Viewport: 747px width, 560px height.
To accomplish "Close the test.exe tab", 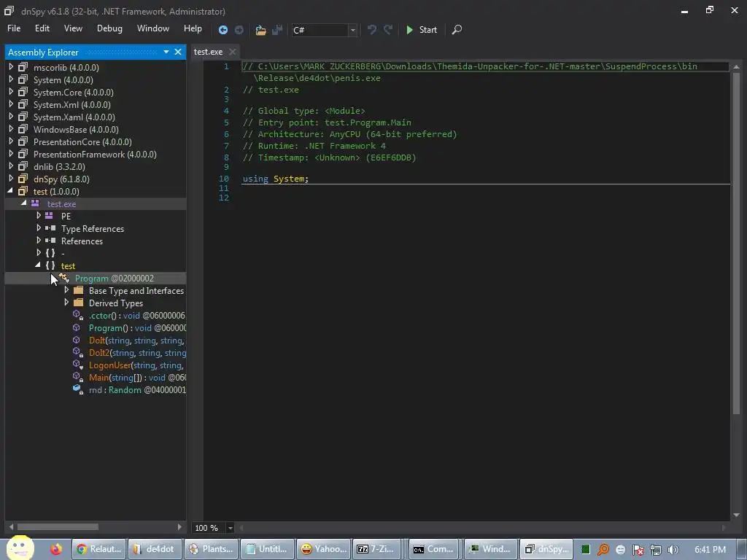I will coord(233,52).
